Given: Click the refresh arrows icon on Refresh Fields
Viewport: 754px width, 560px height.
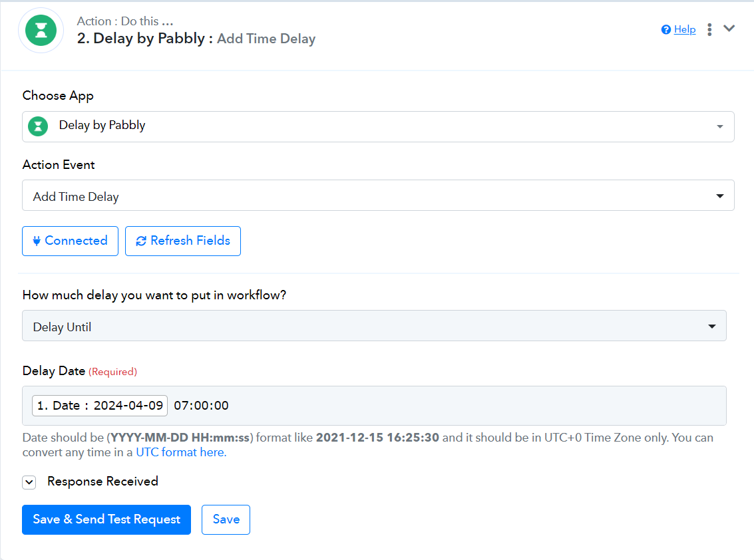Looking at the screenshot, I should [x=141, y=241].
